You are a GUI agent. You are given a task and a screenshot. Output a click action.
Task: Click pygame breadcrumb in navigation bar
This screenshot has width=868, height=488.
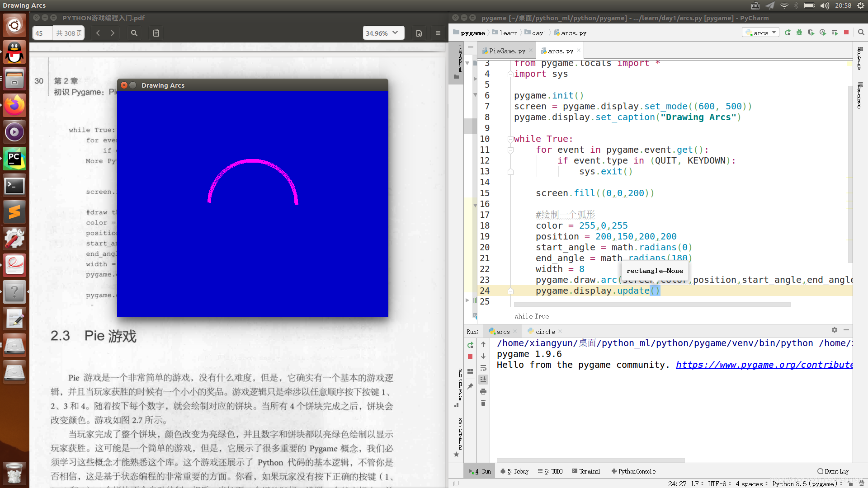coord(469,33)
